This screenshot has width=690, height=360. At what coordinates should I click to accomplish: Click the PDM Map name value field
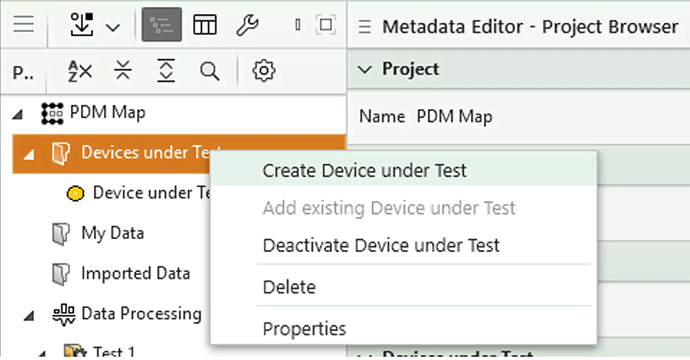point(454,117)
